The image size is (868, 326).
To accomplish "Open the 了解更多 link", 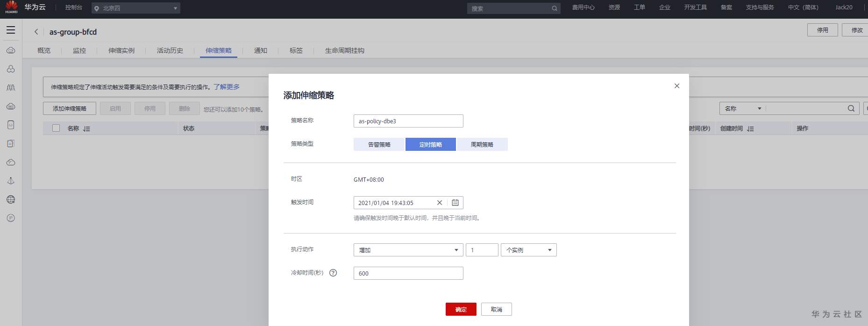I will point(227,87).
